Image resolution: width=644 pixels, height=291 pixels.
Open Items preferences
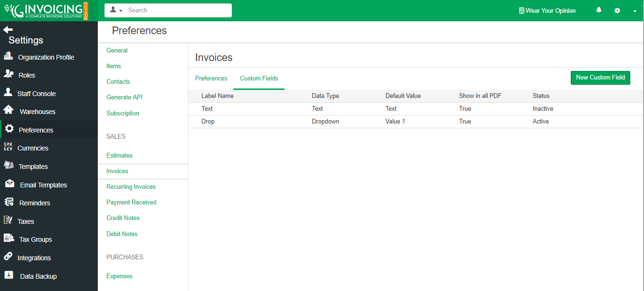(114, 66)
